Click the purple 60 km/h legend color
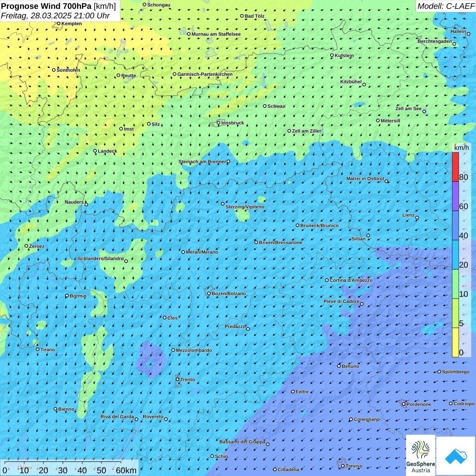 [455, 196]
